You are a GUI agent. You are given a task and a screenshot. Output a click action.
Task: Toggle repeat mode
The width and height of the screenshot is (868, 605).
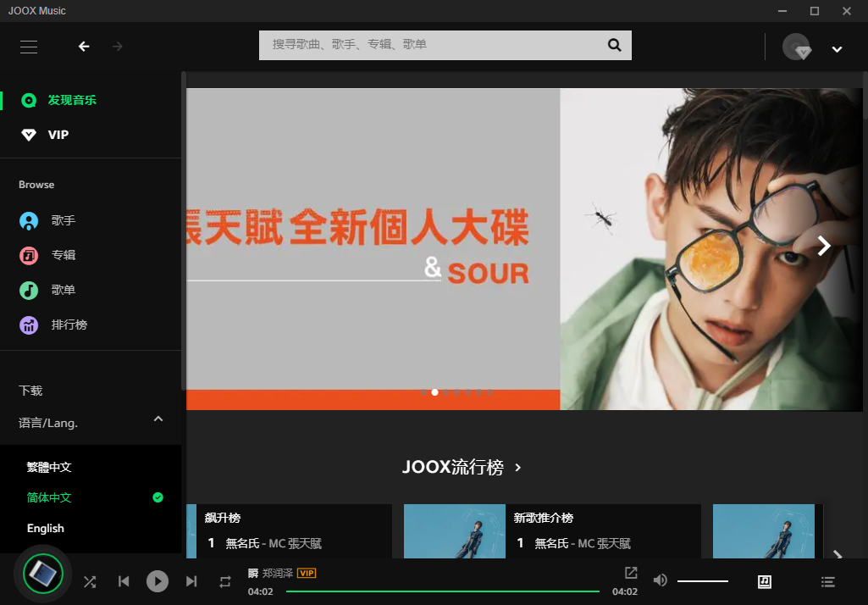pyautogui.click(x=224, y=582)
